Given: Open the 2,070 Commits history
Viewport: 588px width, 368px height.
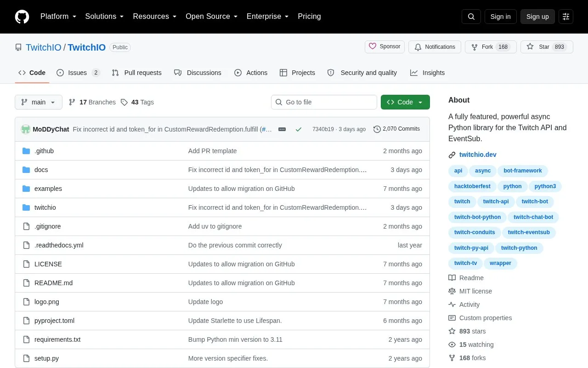Looking at the screenshot, I should click(x=397, y=129).
